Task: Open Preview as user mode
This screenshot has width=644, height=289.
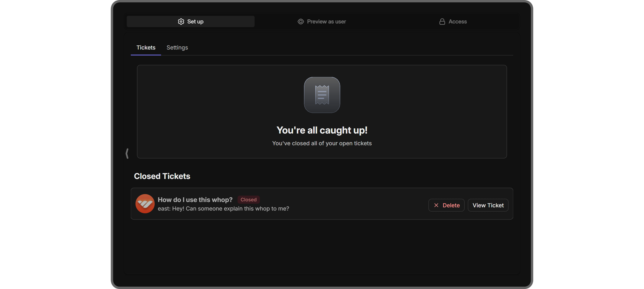Action: click(x=321, y=22)
